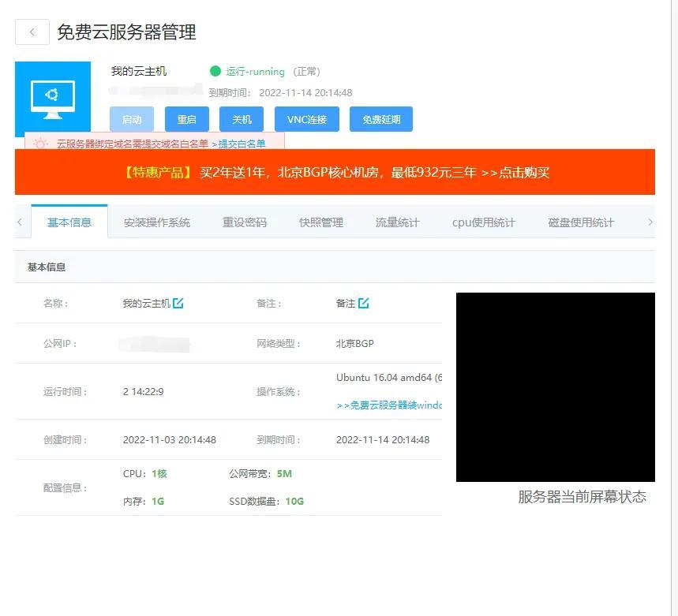
Task: Switch to 快照管理 tab
Action: coord(321,222)
